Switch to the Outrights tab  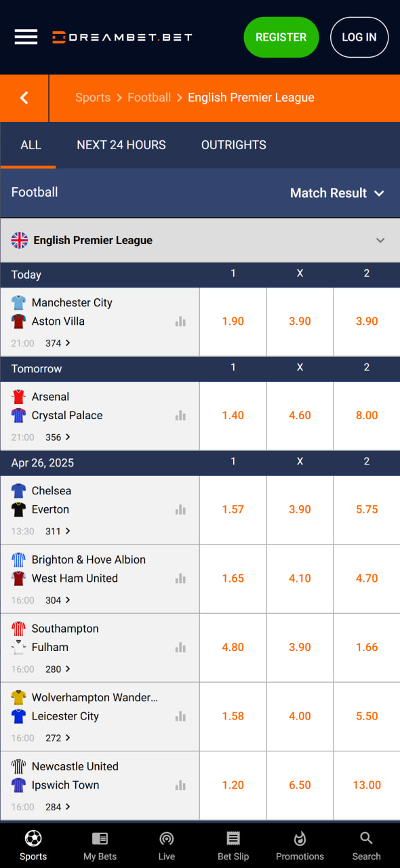pos(233,145)
